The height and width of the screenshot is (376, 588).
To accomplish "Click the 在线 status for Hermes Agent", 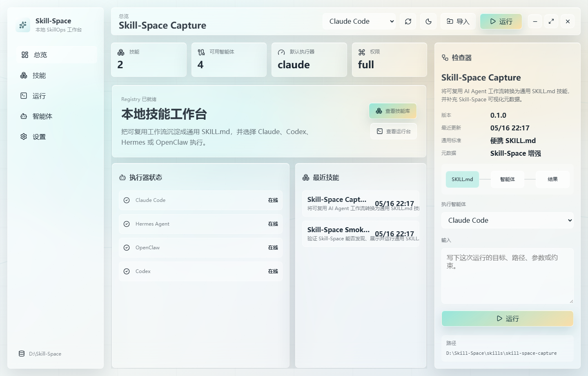I will tap(273, 224).
